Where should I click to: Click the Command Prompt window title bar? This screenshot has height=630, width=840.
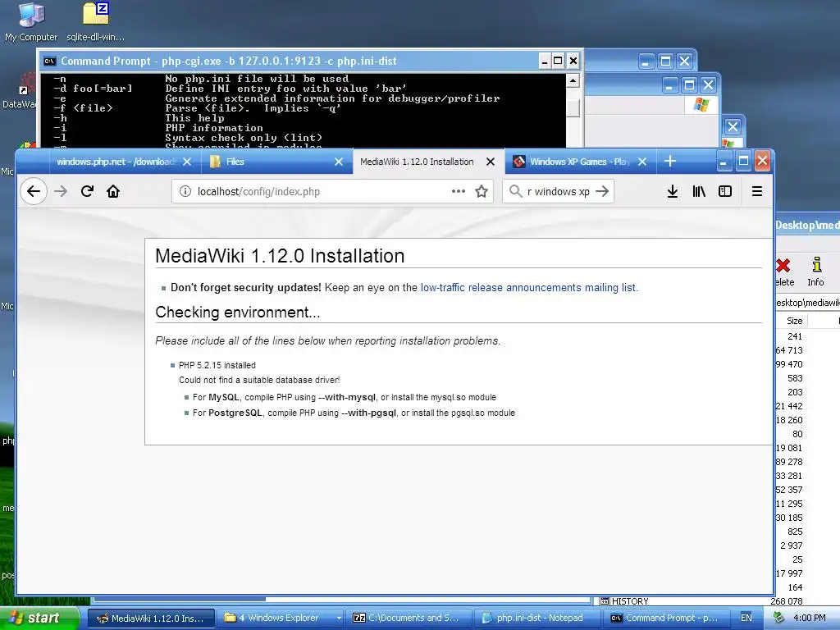(x=290, y=61)
